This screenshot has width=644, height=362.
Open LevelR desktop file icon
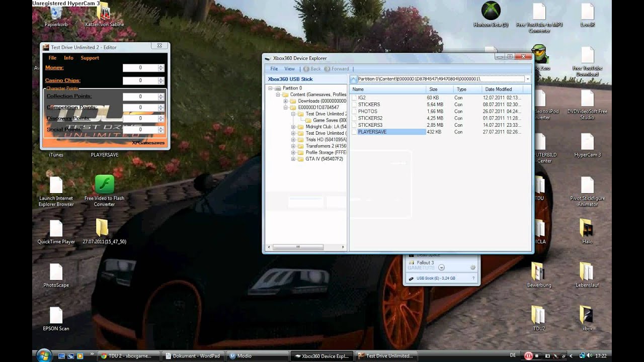[587, 14]
